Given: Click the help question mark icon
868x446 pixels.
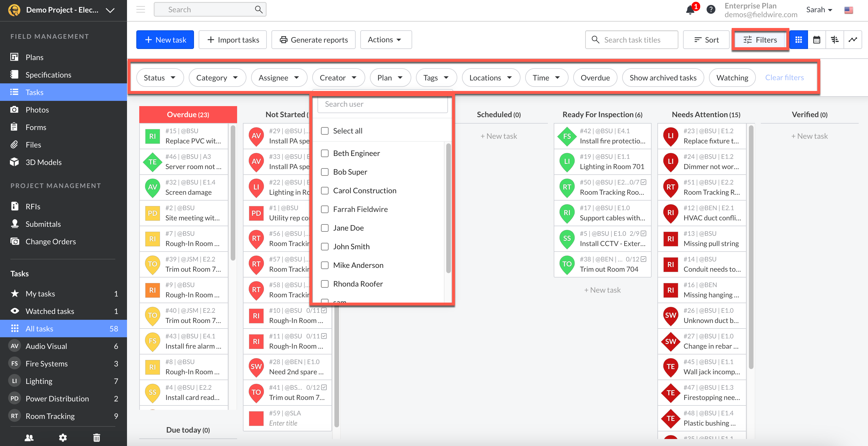Looking at the screenshot, I should pos(711,9).
